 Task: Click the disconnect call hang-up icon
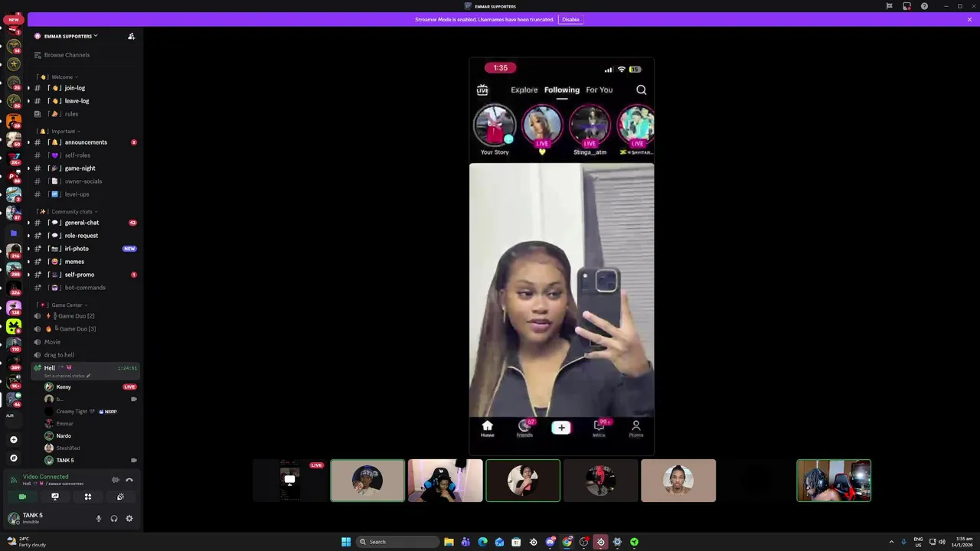[129, 480]
